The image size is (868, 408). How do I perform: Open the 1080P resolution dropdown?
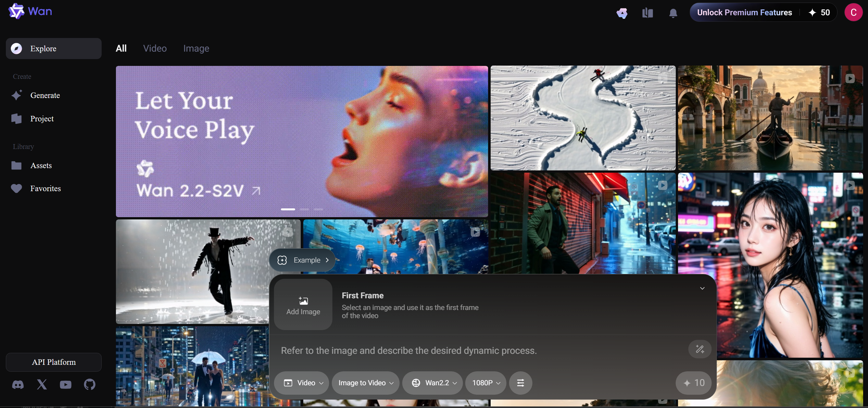[485, 383]
